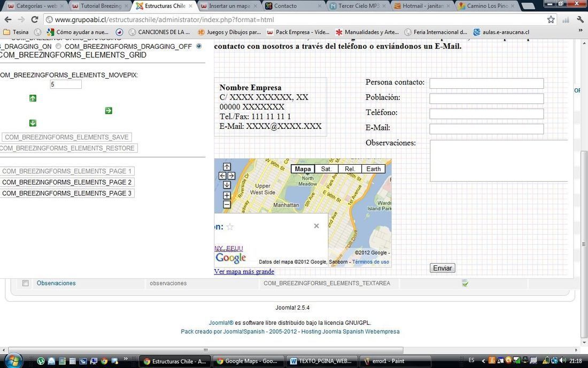This screenshot has width=588, height=368.
Task: Open the Hosting Joomla Spanish Webempresa link
Action: tap(350, 332)
